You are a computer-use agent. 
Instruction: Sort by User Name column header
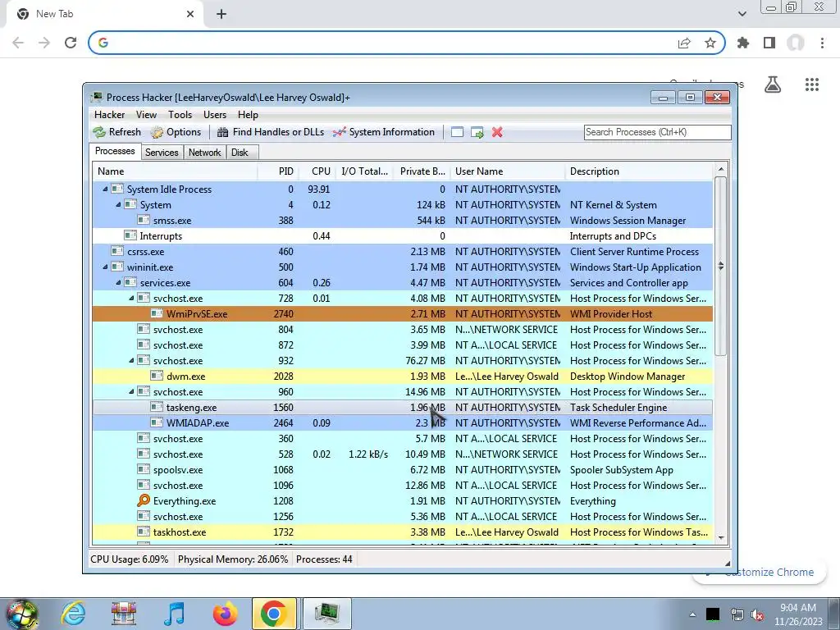[508, 171]
